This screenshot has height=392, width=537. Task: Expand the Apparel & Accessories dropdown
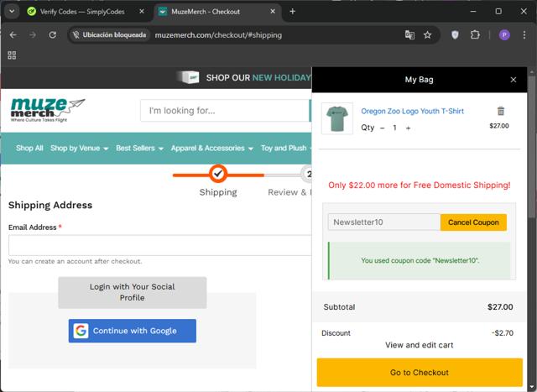coord(212,148)
